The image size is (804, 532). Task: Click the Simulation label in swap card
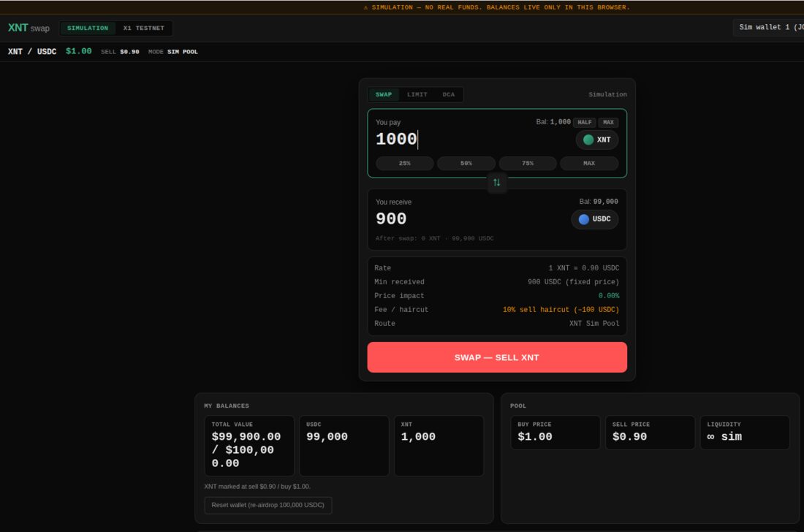click(607, 94)
